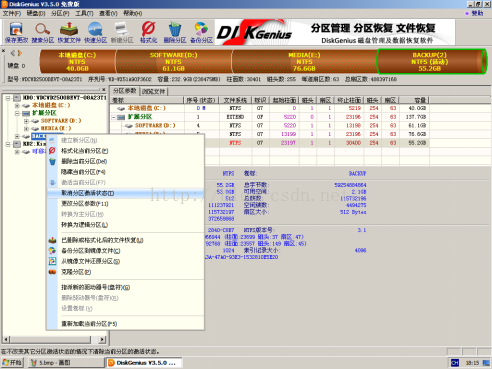The width and height of the screenshot is (492, 369).
Task: Collapse the HD0 disk tree node
Action: 8,98
